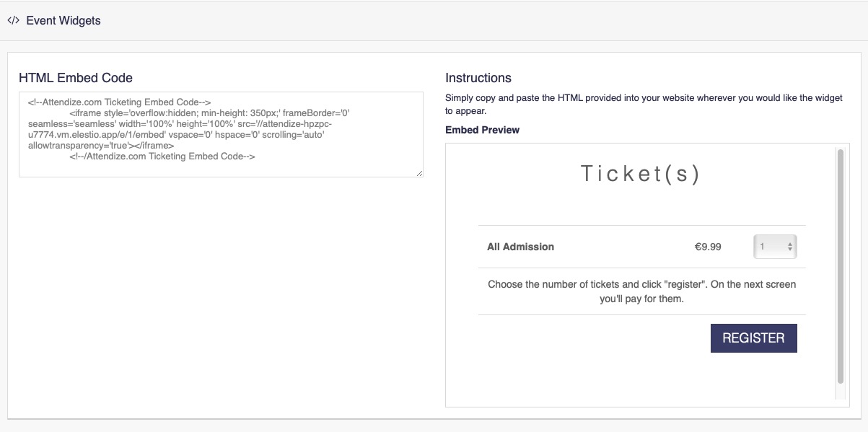Click the quantity dropdown up-down arrows

point(790,247)
